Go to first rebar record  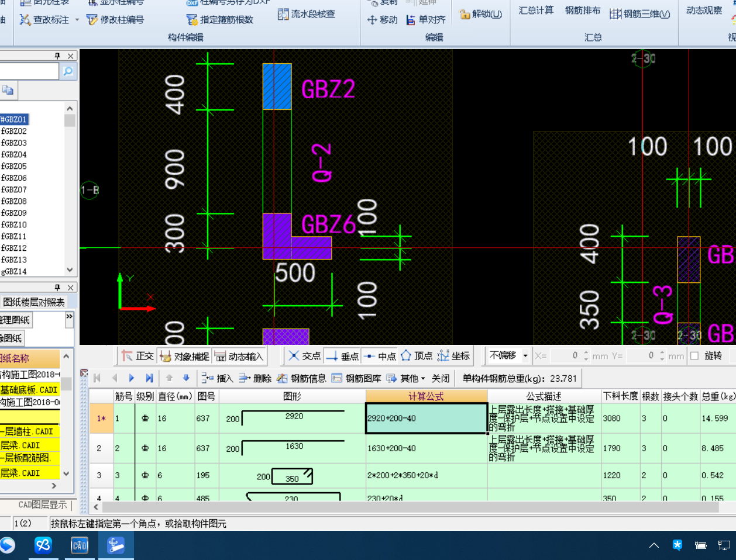97,378
